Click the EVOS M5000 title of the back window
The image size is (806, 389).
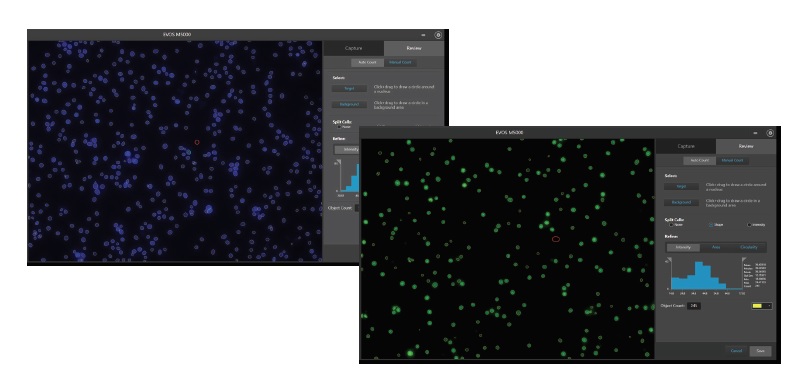pos(177,34)
